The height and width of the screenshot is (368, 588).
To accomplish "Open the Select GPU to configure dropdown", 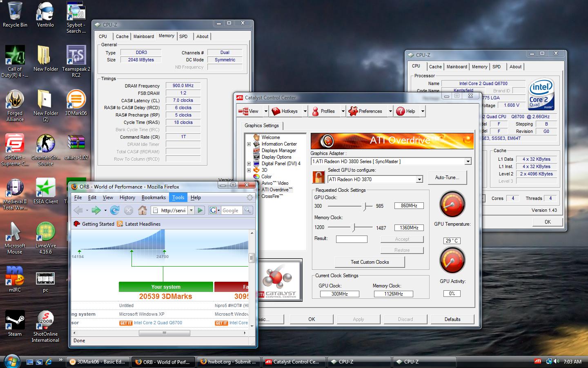I will point(419,179).
